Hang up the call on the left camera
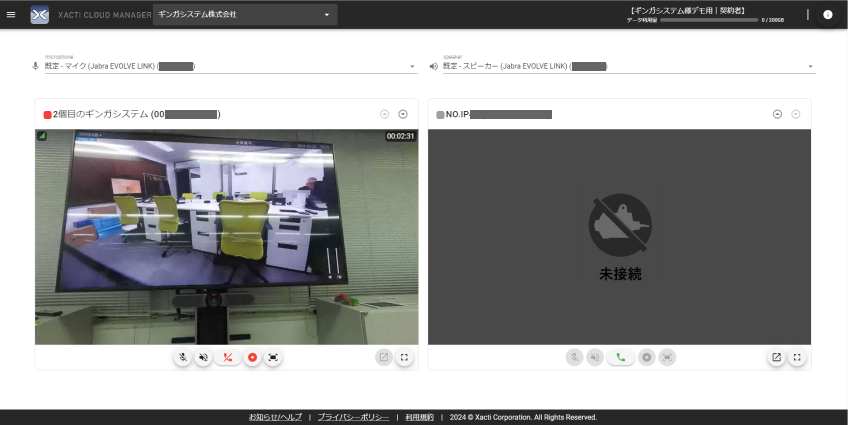The width and height of the screenshot is (848, 425). (228, 357)
